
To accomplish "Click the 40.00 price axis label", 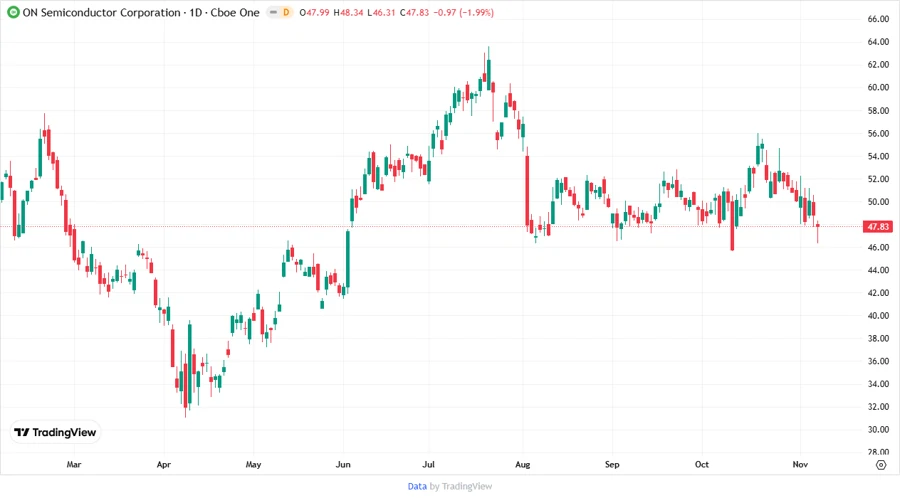I will tap(878, 316).
